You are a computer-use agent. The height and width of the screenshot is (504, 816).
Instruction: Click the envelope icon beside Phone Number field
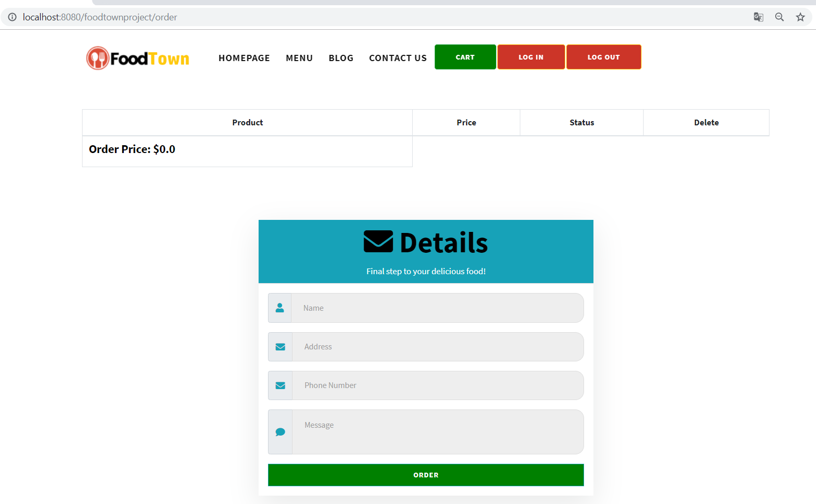click(281, 385)
